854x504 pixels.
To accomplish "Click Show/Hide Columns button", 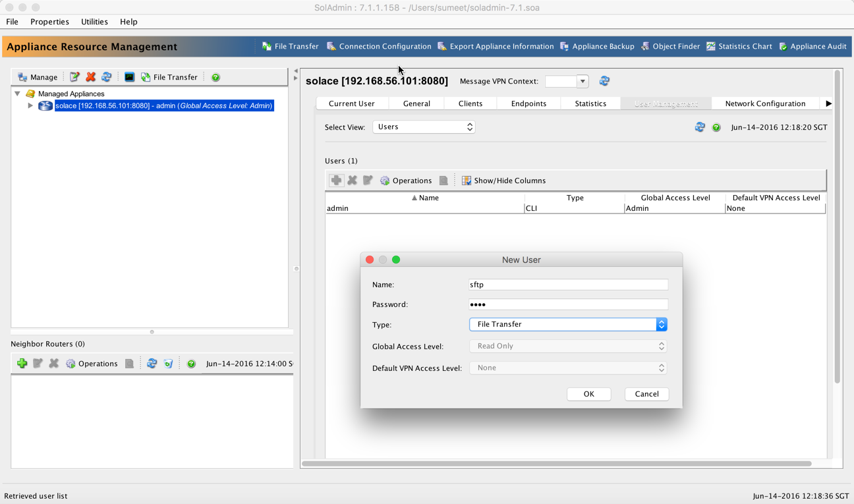I will coord(503,181).
